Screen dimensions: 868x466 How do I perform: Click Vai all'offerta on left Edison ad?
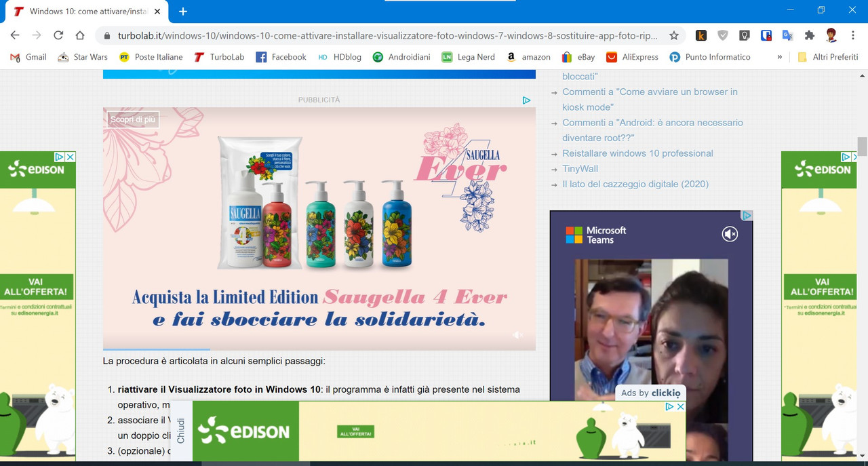click(37, 287)
